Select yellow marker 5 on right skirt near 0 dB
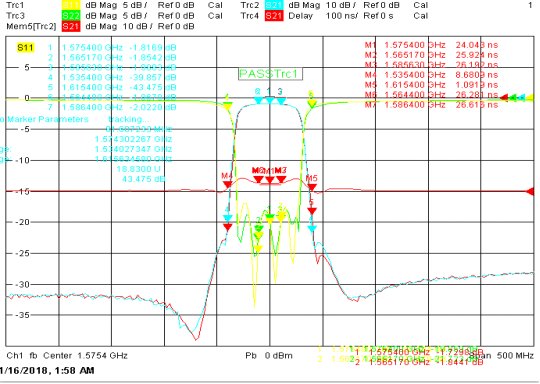540x384 pixels. [x=312, y=103]
